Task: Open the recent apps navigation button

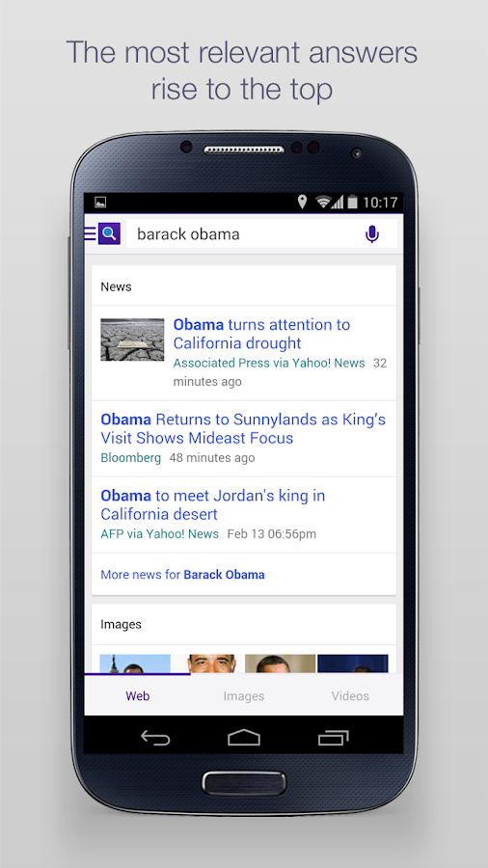Action: click(x=333, y=738)
